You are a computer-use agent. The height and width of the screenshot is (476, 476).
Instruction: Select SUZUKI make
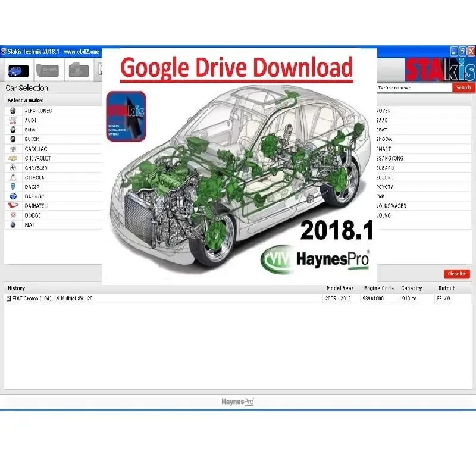click(385, 177)
